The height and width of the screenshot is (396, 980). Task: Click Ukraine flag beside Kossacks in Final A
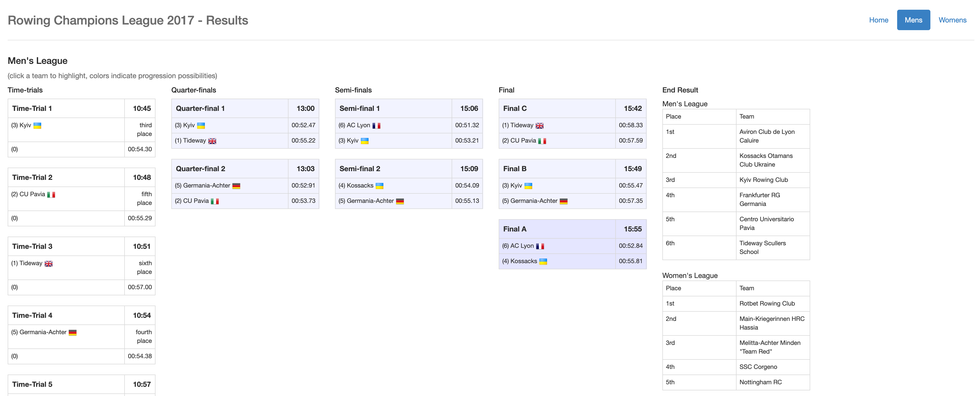pyautogui.click(x=543, y=261)
